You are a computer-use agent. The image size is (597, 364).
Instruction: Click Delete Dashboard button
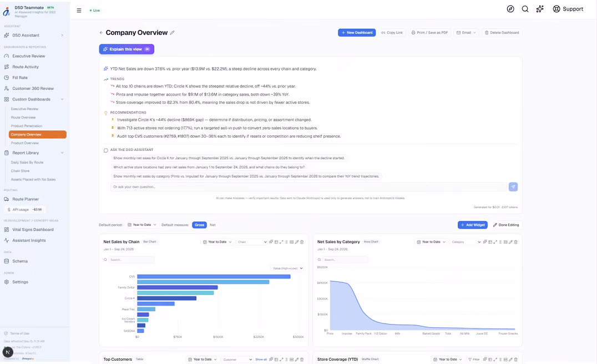point(502,33)
